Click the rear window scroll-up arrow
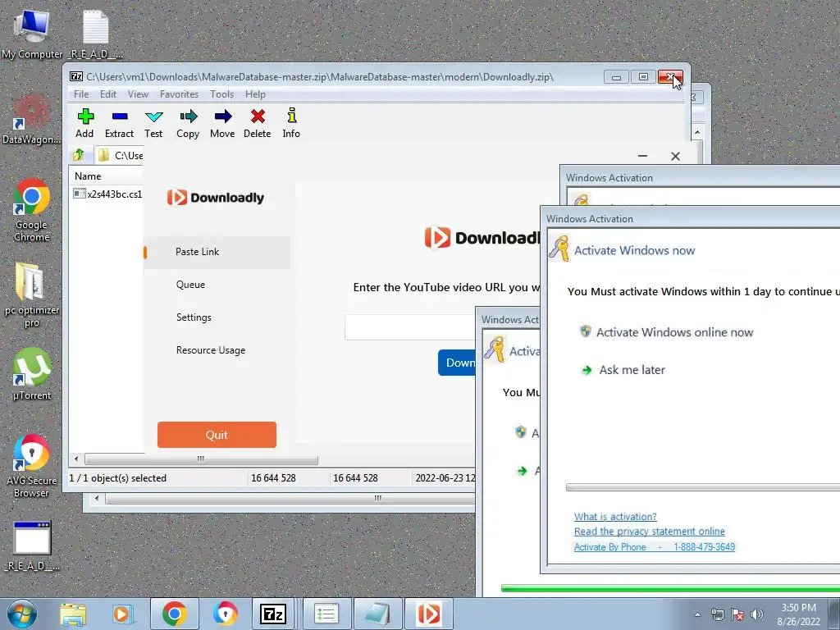This screenshot has height=630, width=840. [697, 132]
